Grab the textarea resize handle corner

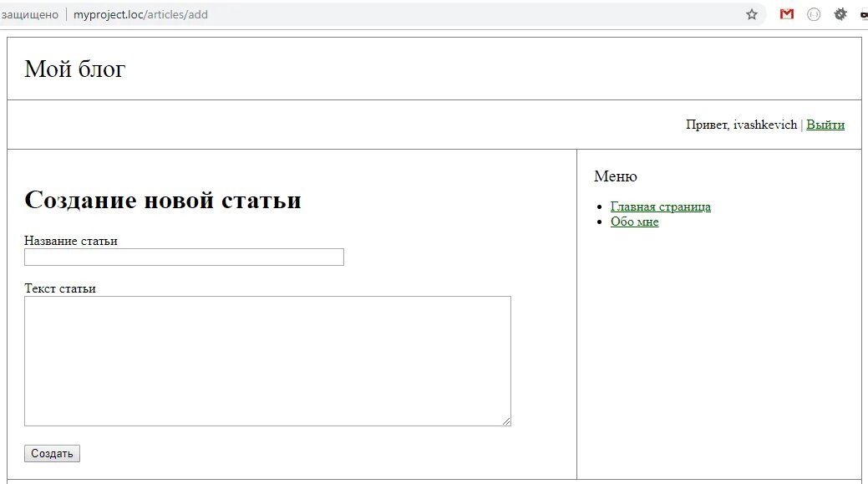click(506, 421)
